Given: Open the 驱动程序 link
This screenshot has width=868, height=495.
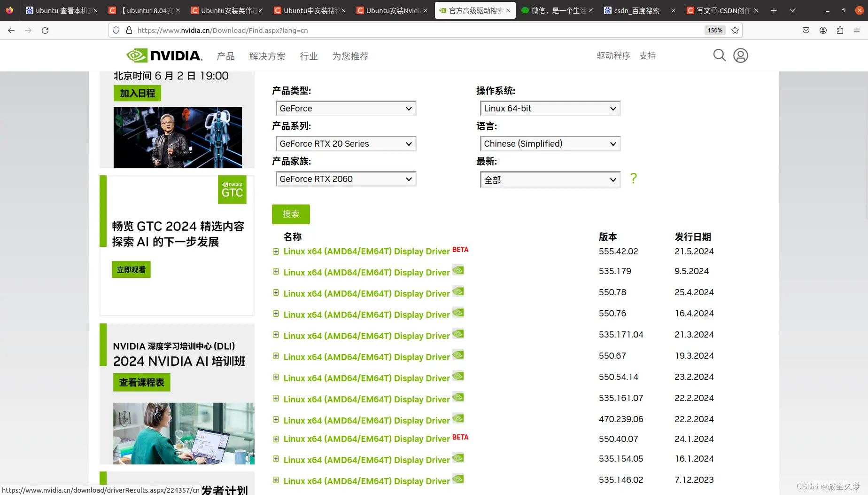Looking at the screenshot, I should click(613, 55).
